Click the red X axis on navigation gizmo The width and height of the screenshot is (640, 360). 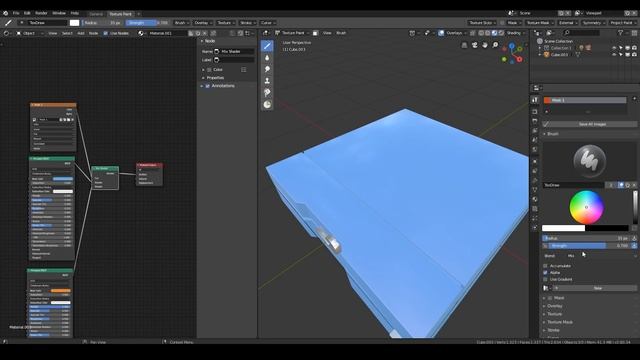pos(520,59)
